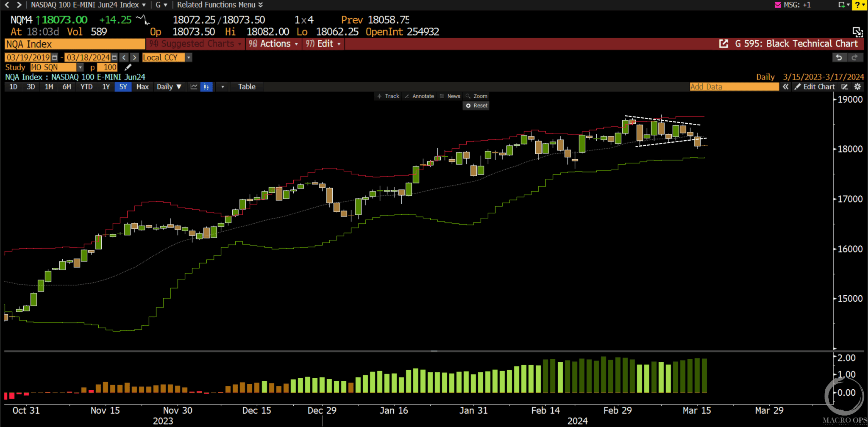
Task: Click the pop-out icon right of OpenInt
Action: point(857,32)
